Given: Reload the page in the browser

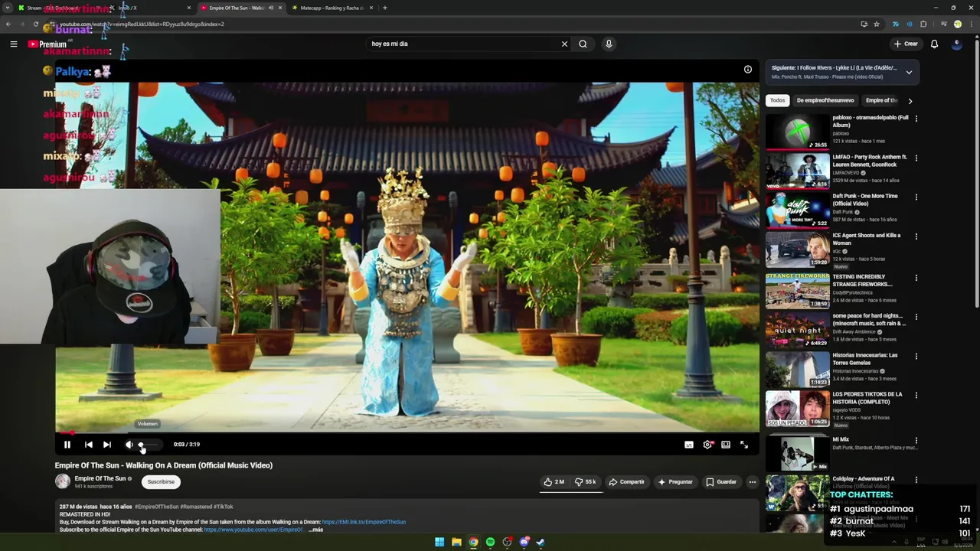Looking at the screenshot, I should point(35,24).
